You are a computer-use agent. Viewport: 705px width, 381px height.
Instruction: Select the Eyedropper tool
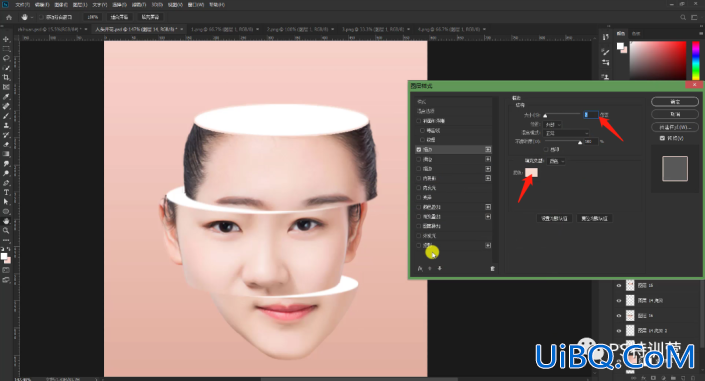click(6, 97)
